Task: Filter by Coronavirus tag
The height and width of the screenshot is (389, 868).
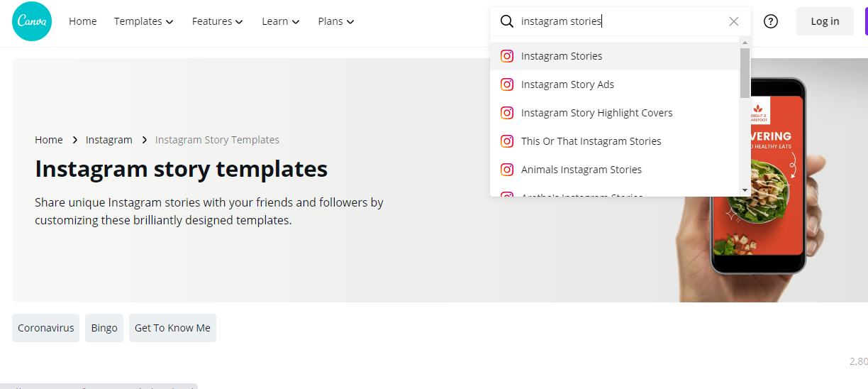Action: (x=46, y=328)
